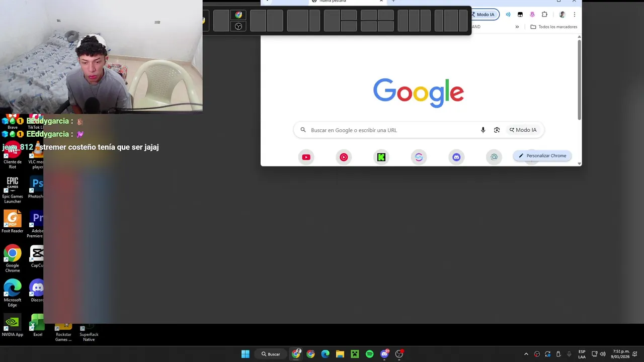Screen dimensions: 644x362
Task: Open the Excel desktop shortcut
Action: [37, 325]
